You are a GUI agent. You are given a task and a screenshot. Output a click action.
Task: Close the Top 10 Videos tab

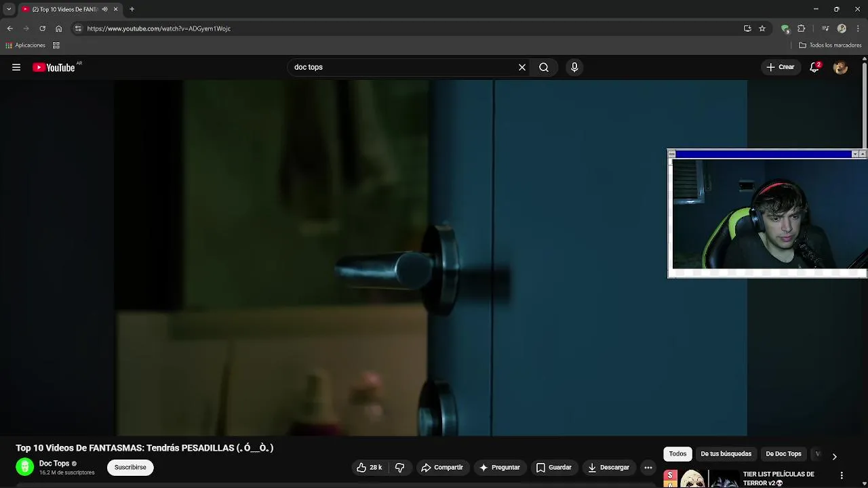[115, 9]
